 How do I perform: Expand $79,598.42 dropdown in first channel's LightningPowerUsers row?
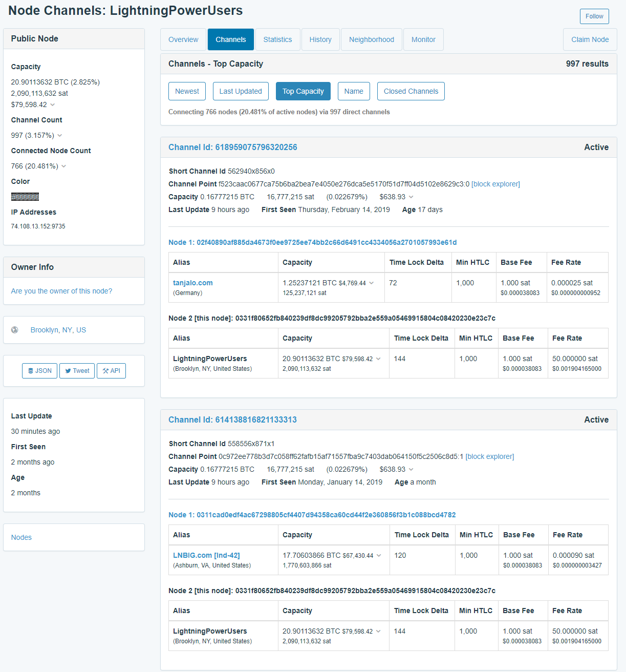point(378,359)
